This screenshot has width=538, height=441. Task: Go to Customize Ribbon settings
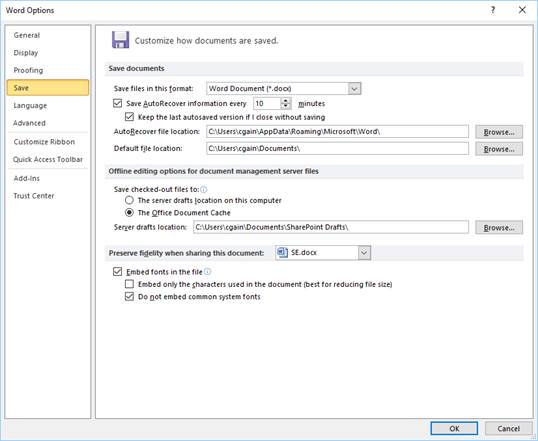[x=44, y=142]
